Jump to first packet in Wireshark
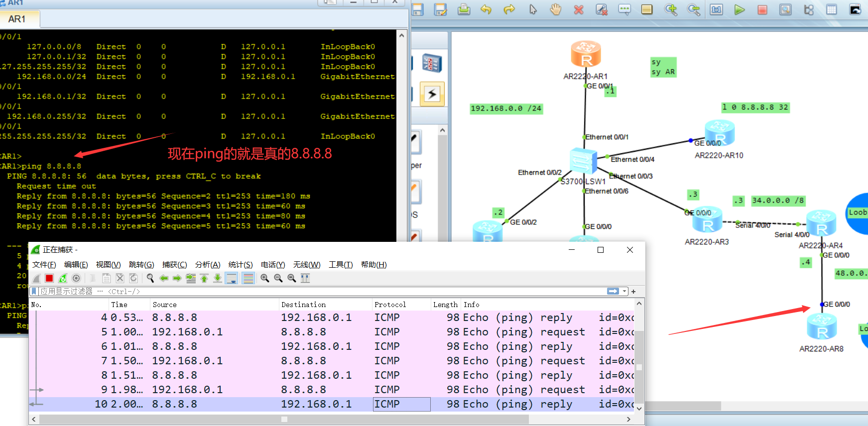 click(x=204, y=278)
